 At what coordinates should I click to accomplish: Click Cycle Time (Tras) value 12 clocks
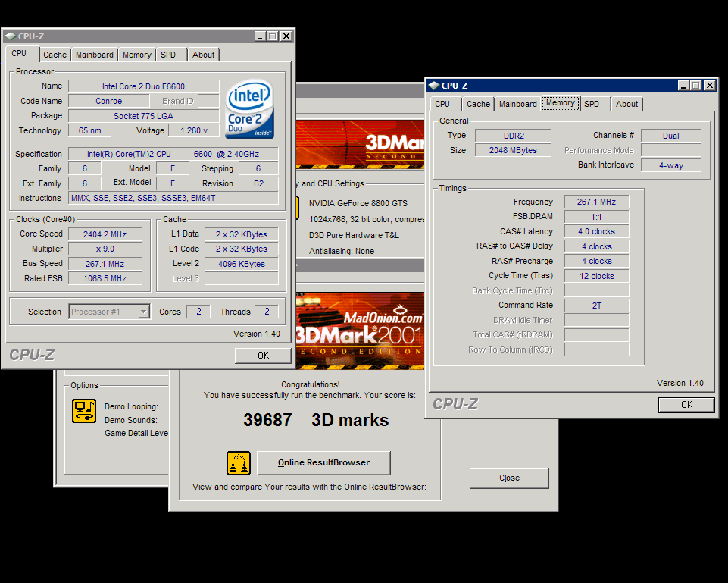(x=597, y=276)
